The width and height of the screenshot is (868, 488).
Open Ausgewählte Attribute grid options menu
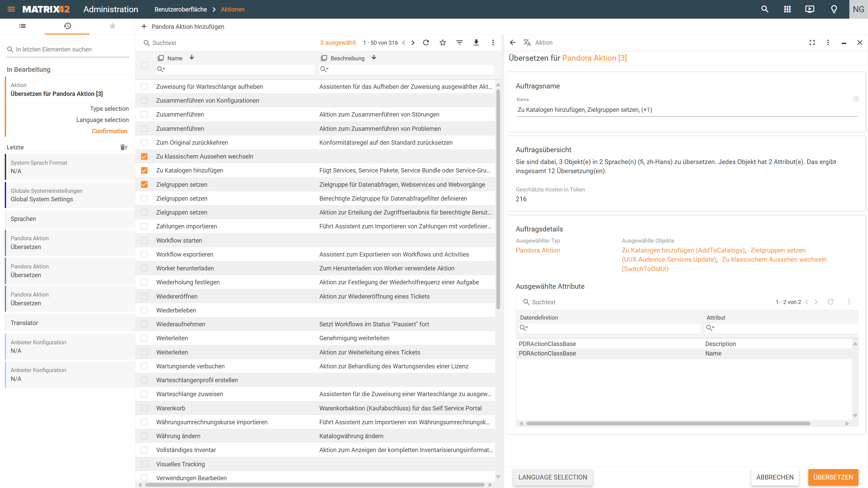point(849,302)
